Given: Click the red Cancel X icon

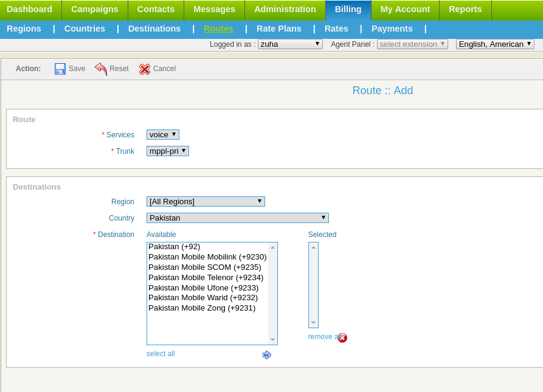Looking at the screenshot, I should [144, 69].
